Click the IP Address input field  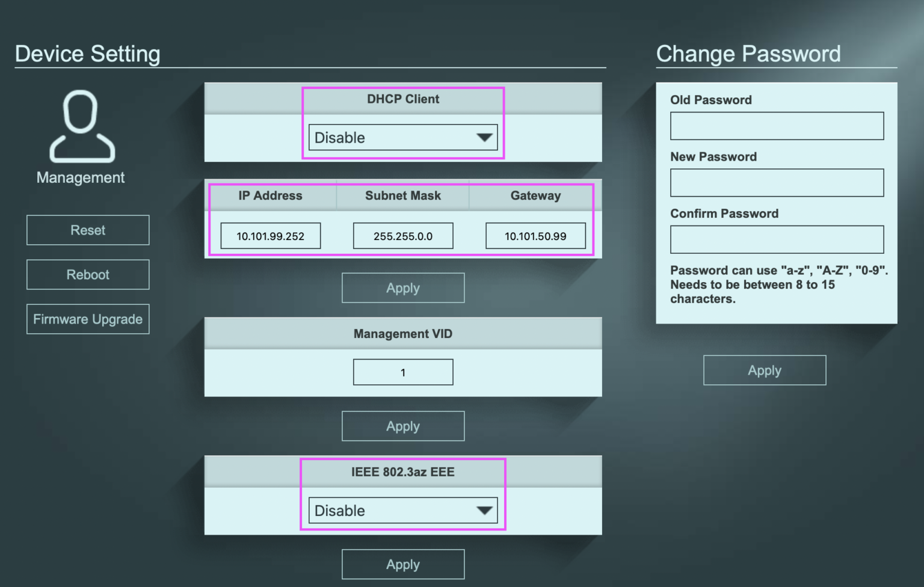tap(270, 235)
